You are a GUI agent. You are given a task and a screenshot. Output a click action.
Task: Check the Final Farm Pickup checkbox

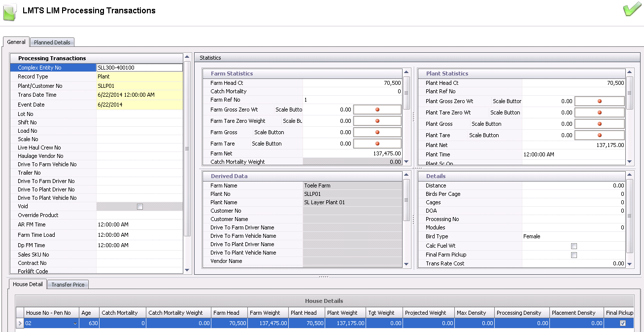[x=574, y=255]
